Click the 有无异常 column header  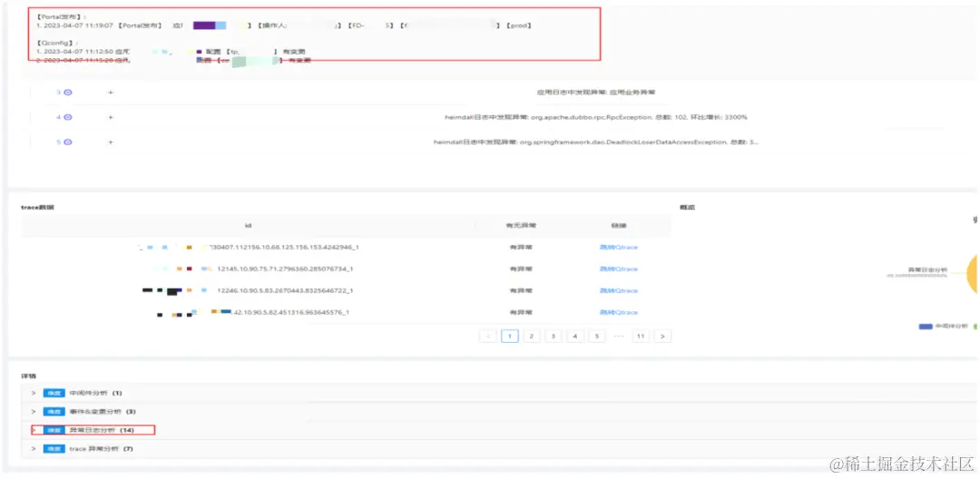(521, 226)
